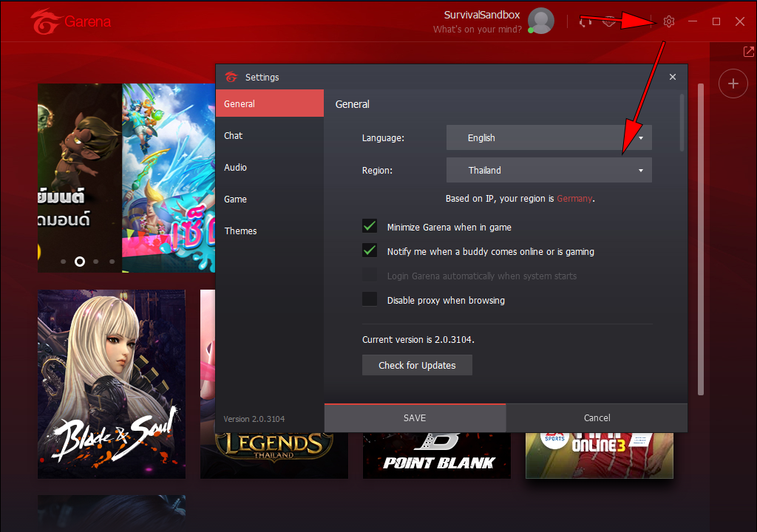Click the red Germany region link
The height and width of the screenshot is (532, 757).
574,199
